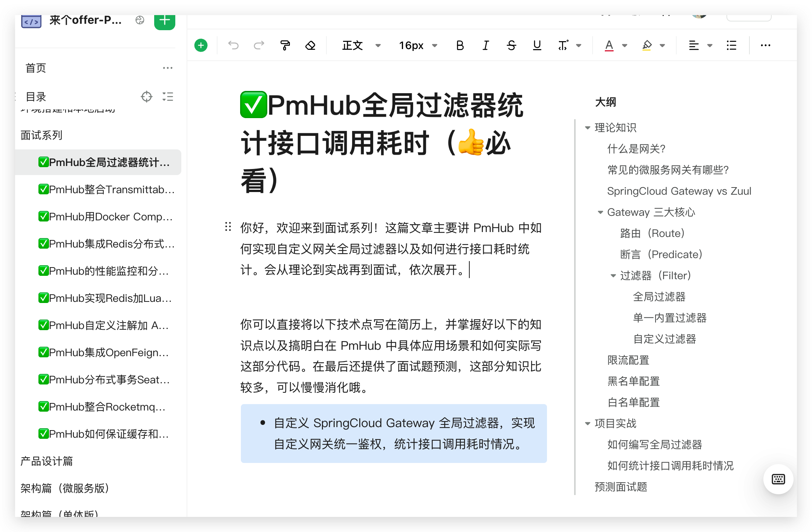
Task: Open the highlight color picker arrow
Action: [662, 46]
